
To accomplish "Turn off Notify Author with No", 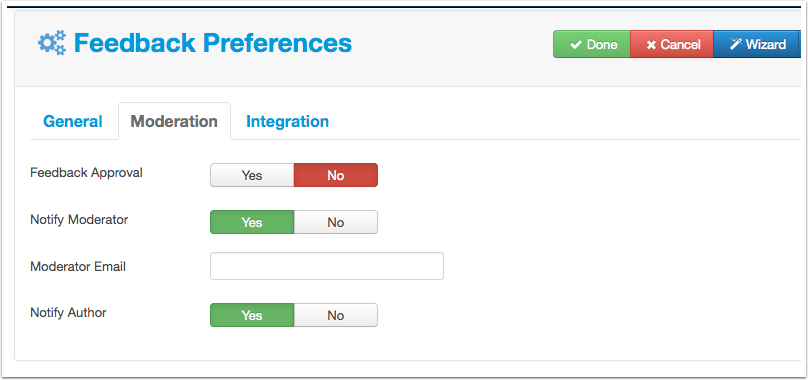I will tap(335, 315).
